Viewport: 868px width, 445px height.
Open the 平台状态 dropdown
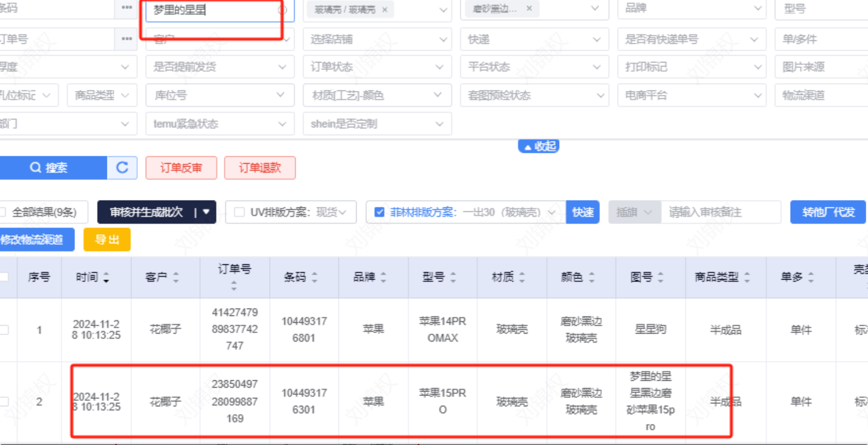point(534,67)
